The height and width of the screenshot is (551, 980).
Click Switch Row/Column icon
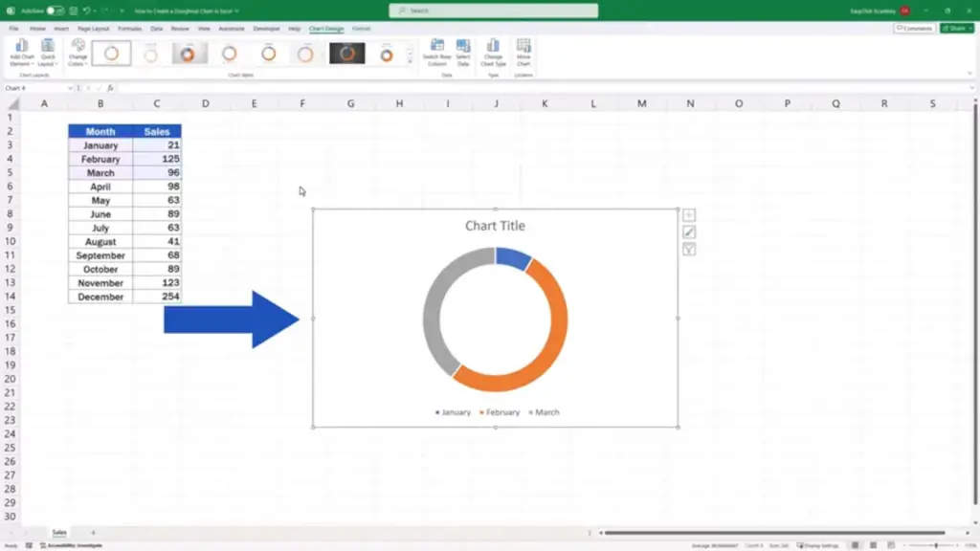click(x=436, y=54)
